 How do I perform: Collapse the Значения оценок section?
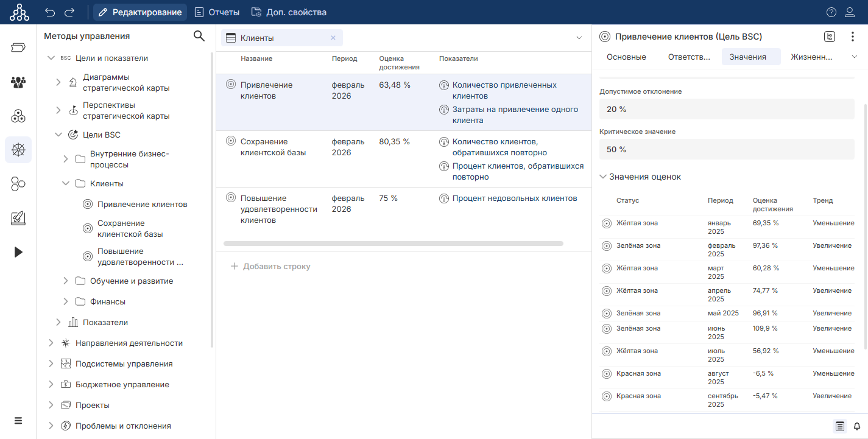(603, 177)
